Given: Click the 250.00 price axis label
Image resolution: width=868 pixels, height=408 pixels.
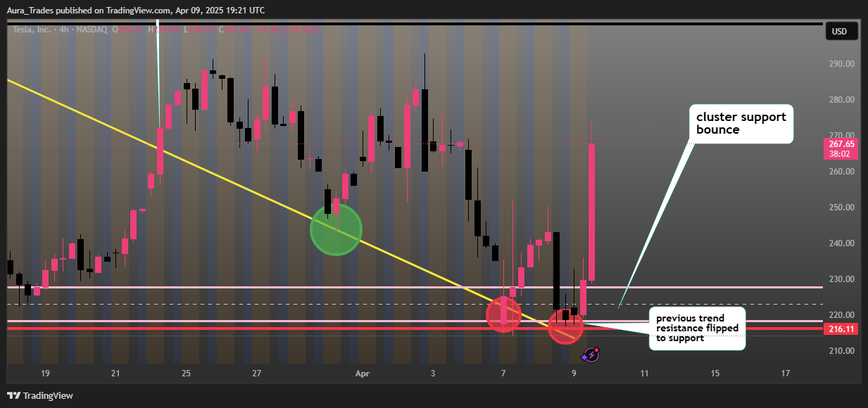Looking at the screenshot, I should 841,208.
